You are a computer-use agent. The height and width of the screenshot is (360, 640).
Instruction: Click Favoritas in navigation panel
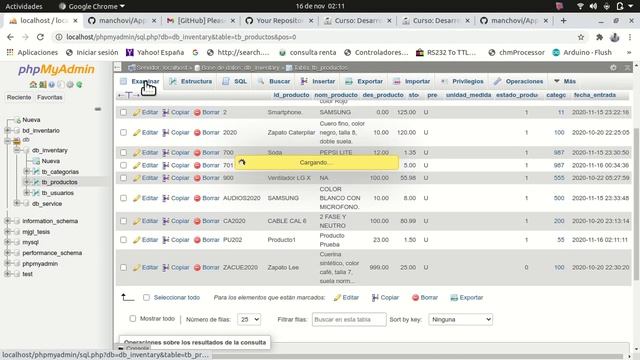pyautogui.click(x=49, y=97)
